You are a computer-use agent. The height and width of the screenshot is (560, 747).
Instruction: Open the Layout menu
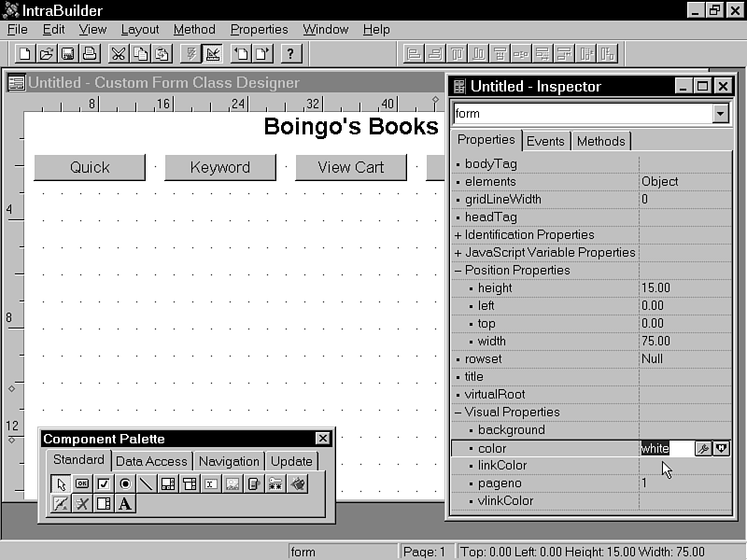[x=139, y=30]
